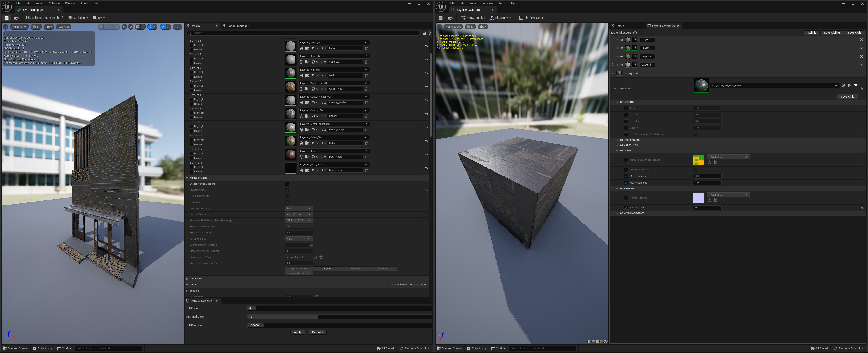Hide Layer 4 with eye icon
Viewport: 868px width, 353px height.
click(622, 40)
